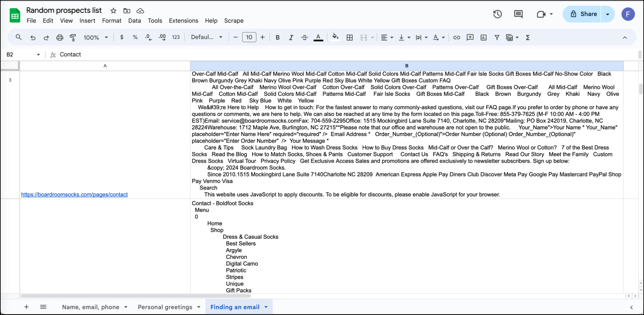Viewport: 644px width, 315px height.
Task: Decrease decimal places
Action: point(148,37)
